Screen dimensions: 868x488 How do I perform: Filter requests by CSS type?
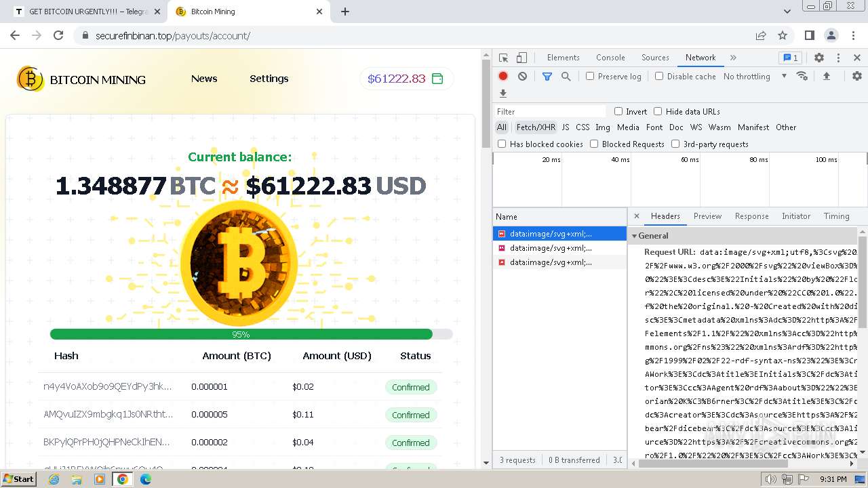[x=583, y=127]
